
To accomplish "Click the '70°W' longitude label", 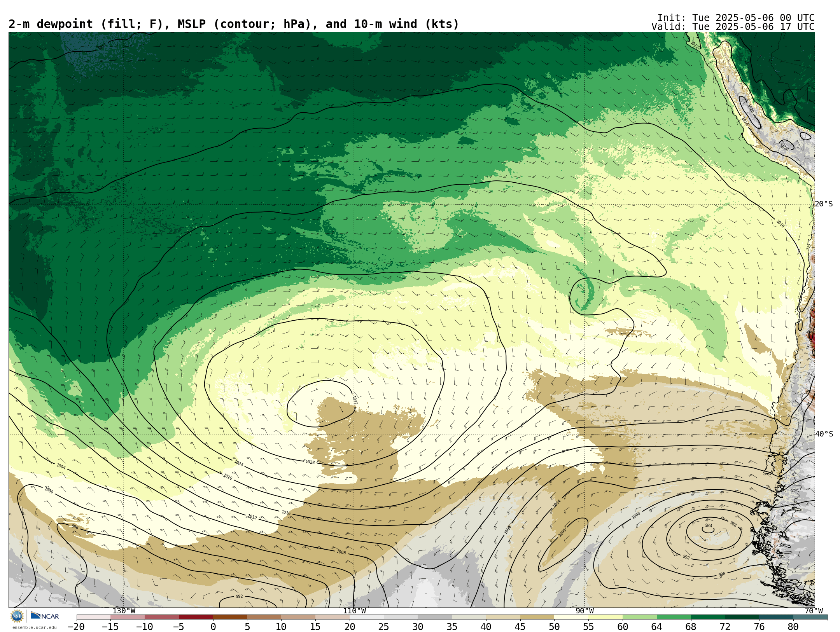I will tap(814, 611).
